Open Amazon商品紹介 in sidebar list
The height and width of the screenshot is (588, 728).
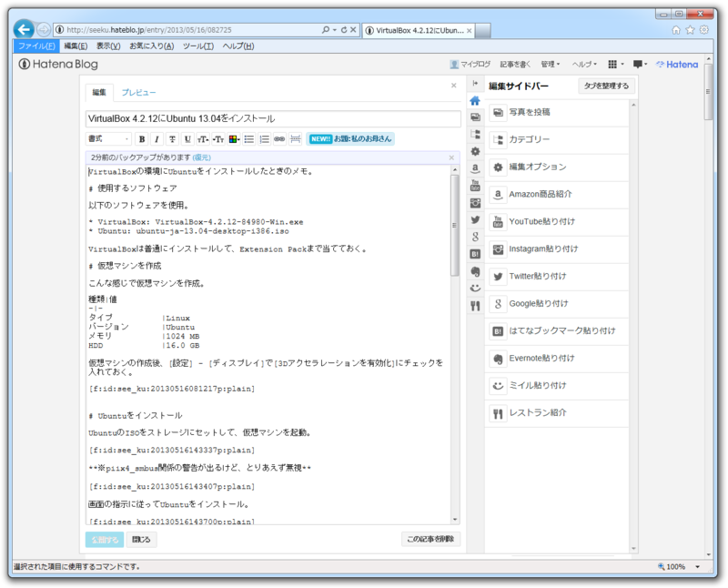tap(557, 194)
